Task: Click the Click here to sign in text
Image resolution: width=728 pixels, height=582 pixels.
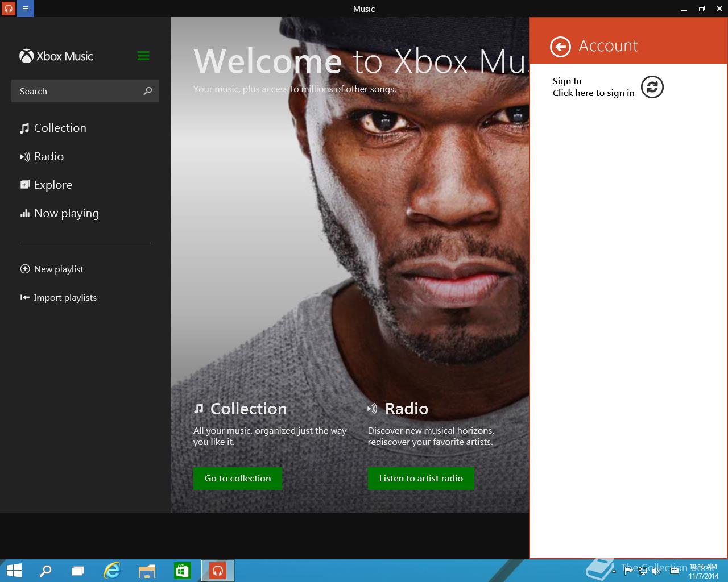Action: click(594, 93)
